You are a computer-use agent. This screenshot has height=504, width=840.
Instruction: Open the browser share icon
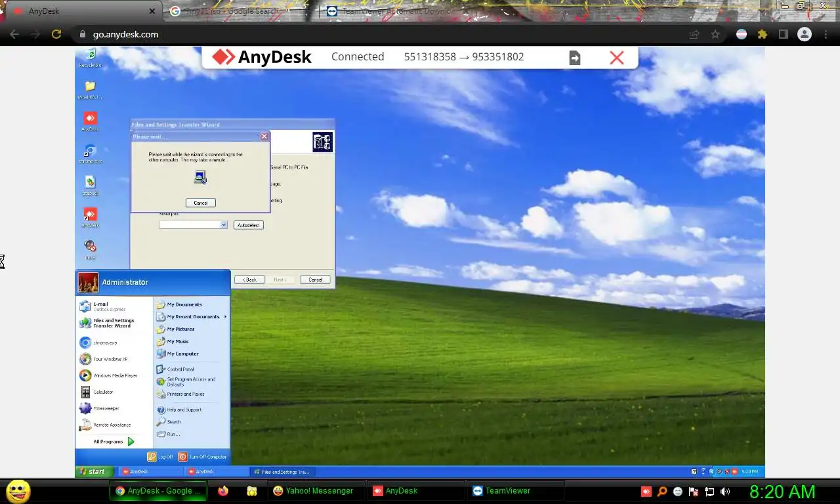(694, 34)
